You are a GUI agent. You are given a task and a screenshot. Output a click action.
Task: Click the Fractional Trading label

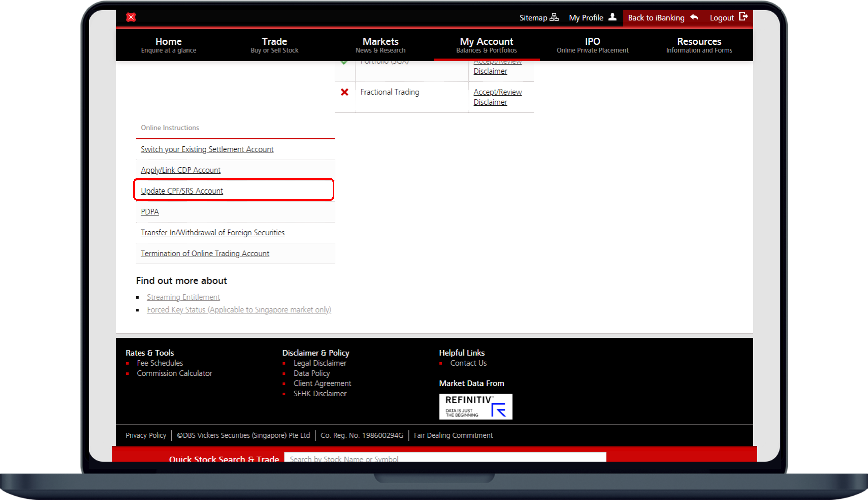(390, 92)
